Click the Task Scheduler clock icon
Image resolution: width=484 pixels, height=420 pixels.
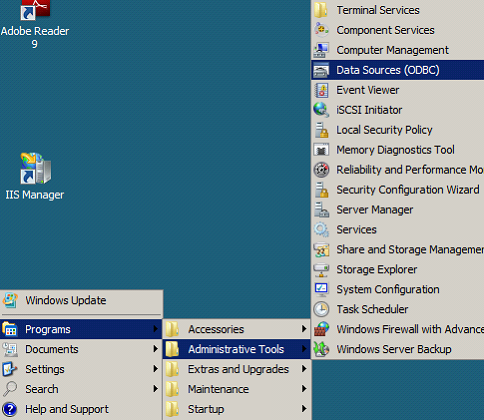point(321,309)
